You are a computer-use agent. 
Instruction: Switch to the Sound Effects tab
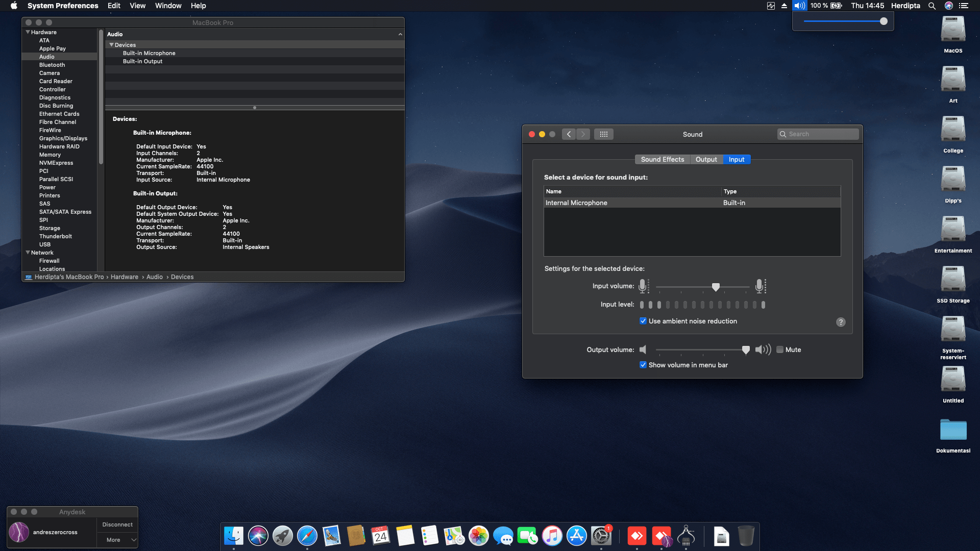663,159
